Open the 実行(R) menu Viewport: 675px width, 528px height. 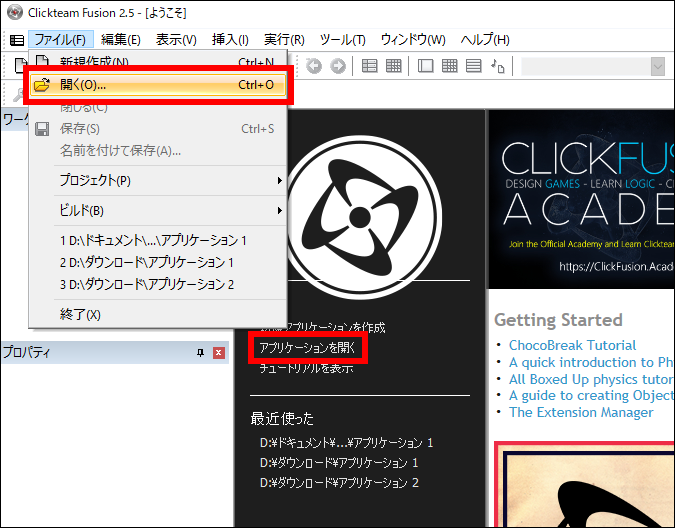(x=284, y=40)
